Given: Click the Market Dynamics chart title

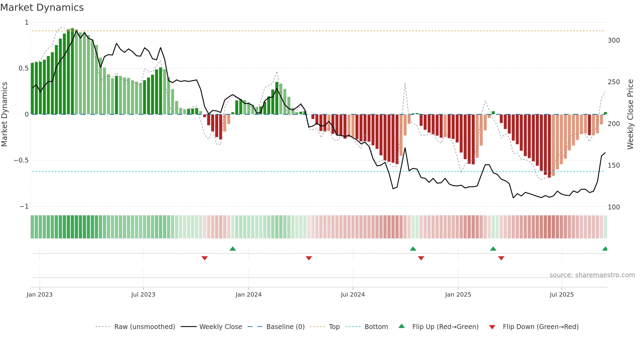Looking at the screenshot, I should [42, 8].
